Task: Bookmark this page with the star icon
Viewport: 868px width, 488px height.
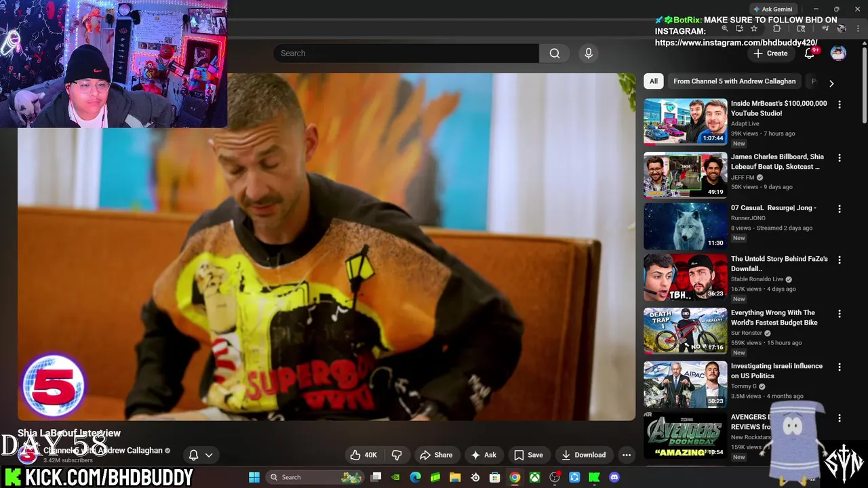Action: (x=754, y=28)
